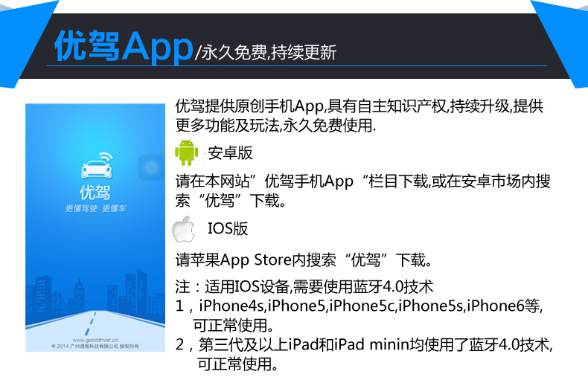This screenshot has height=380, width=588.
Task: Click the 更懂驾驶 更懂车 slogan
Action: [x=95, y=208]
